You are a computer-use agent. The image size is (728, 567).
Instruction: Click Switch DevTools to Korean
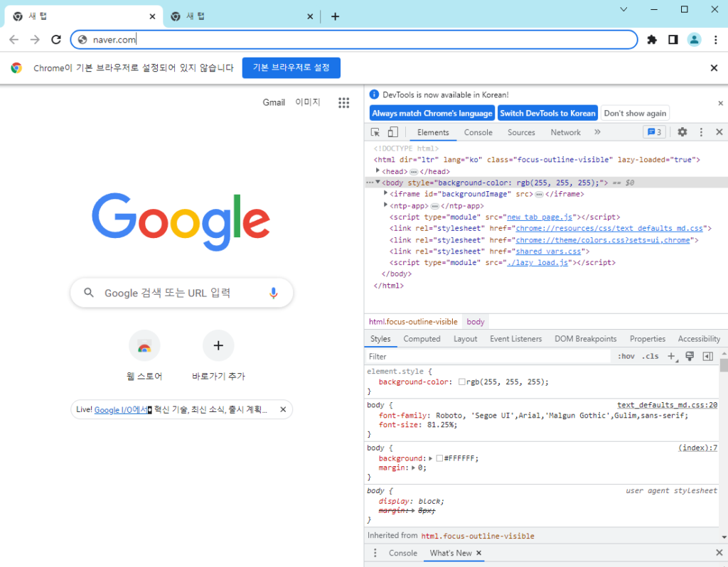tap(547, 113)
